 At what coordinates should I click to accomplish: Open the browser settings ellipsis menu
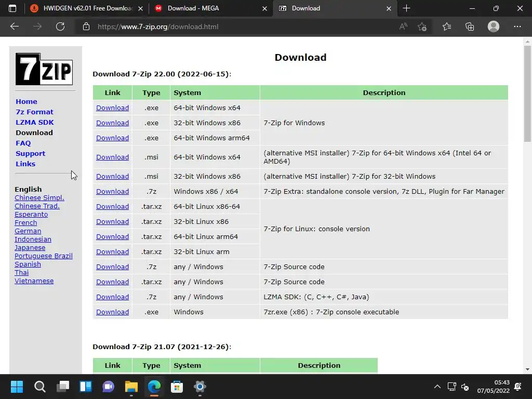(x=517, y=26)
